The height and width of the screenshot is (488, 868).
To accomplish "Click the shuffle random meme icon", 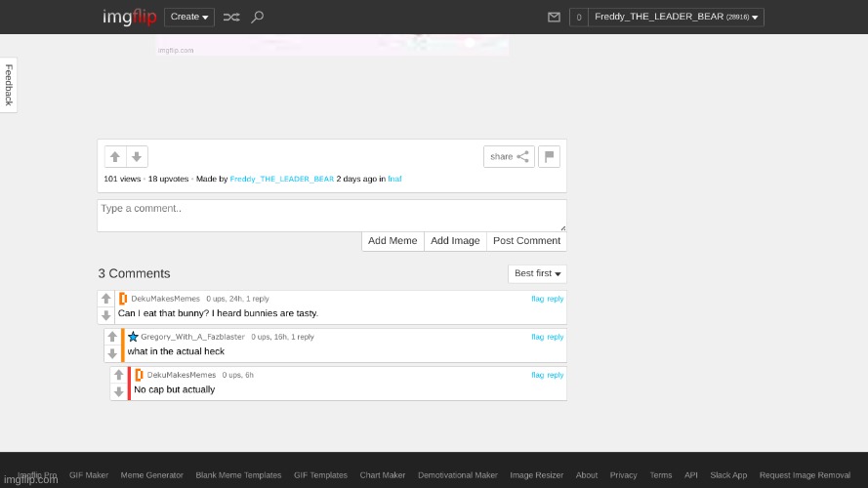I will click(230, 17).
